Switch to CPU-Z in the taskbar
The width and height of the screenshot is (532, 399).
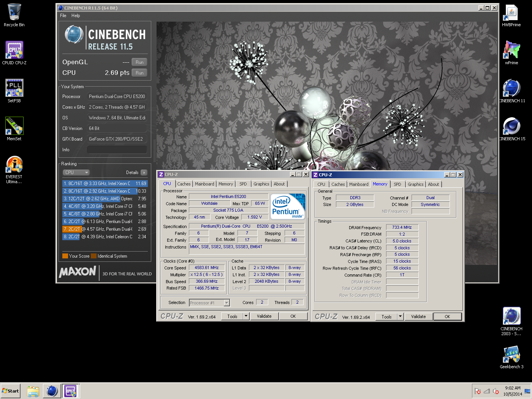(71, 391)
